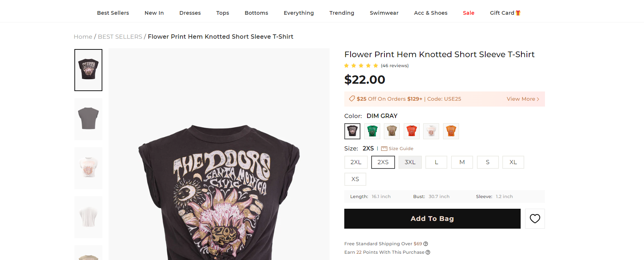This screenshot has height=260, width=644.
Task: Go to Swimwear category
Action: pyautogui.click(x=384, y=13)
